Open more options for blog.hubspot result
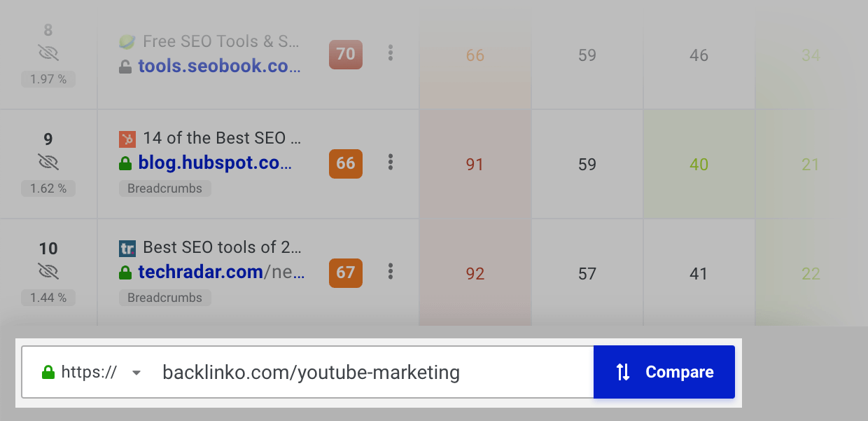Screen dimensions: 868x421 point(391,163)
